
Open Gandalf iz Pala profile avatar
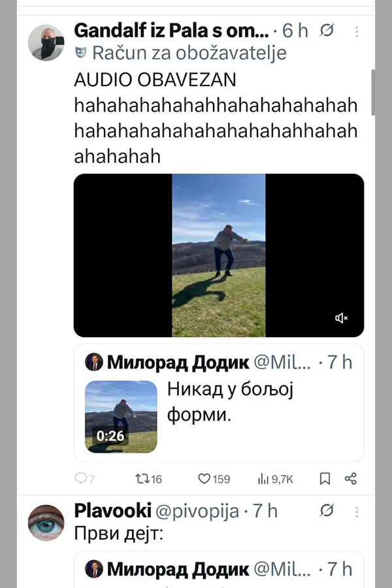point(46,43)
